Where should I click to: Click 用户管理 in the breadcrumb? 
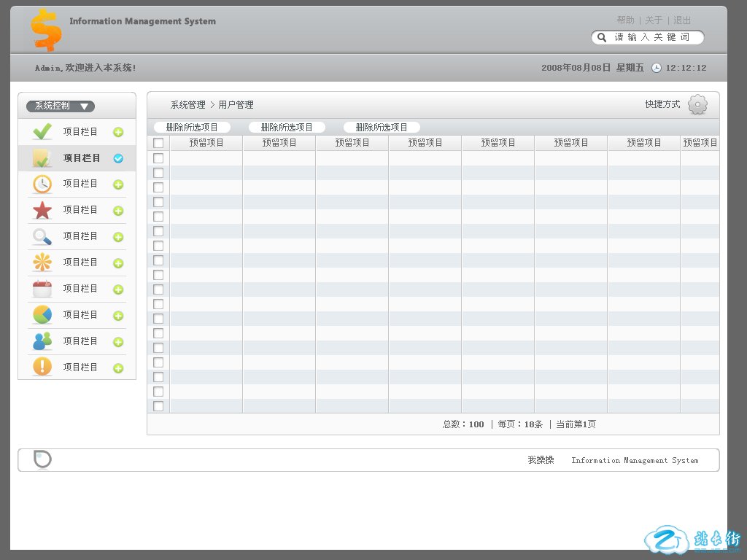(236, 105)
